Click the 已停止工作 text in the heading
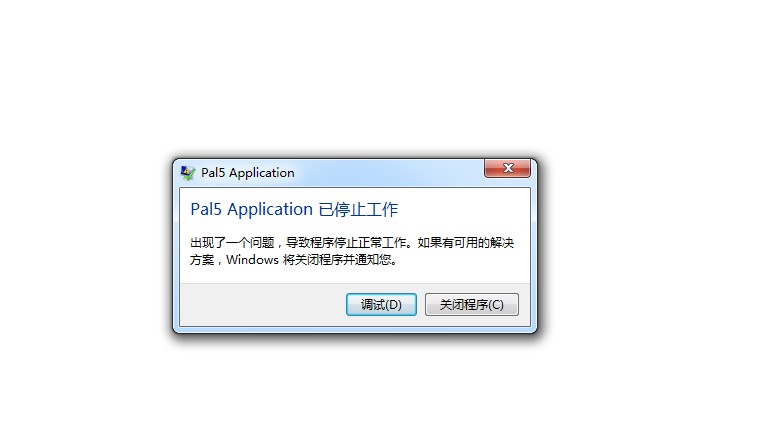Screen dimensions: 758x426 click(x=358, y=209)
